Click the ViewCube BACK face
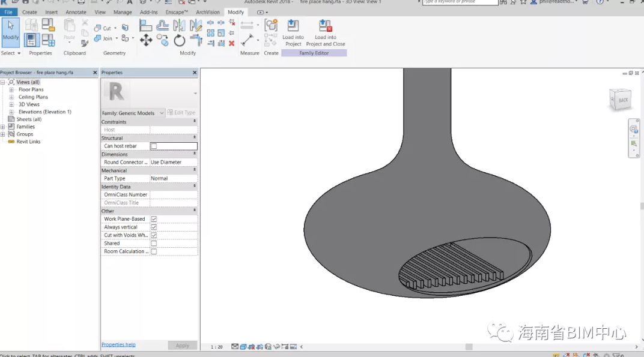 coord(622,100)
